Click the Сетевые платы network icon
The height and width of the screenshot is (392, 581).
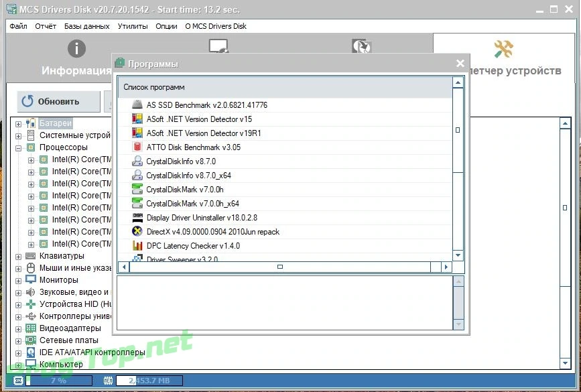pos(31,340)
